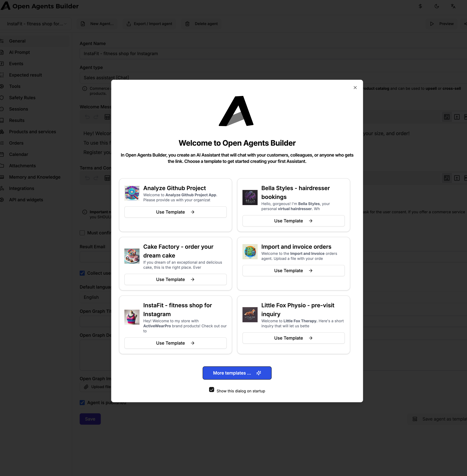The width and height of the screenshot is (467, 476).
Task: Use the Analyze Github Project template
Action: [x=175, y=212]
